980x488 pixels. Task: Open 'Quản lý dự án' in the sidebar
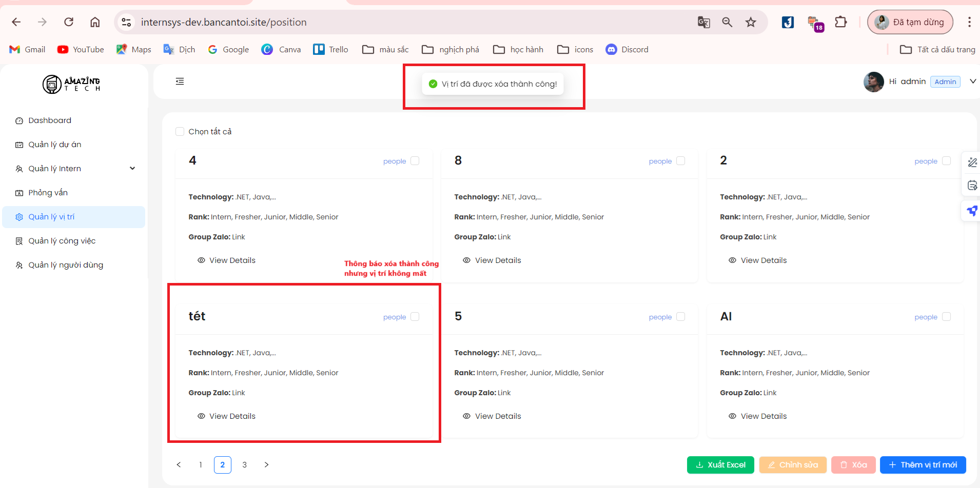click(55, 145)
